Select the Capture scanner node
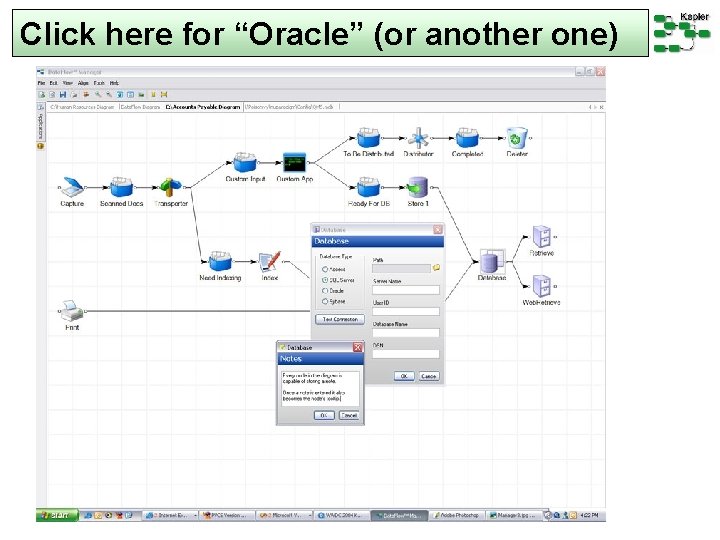This screenshot has width=720, height=540. pyautogui.click(x=73, y=186)
